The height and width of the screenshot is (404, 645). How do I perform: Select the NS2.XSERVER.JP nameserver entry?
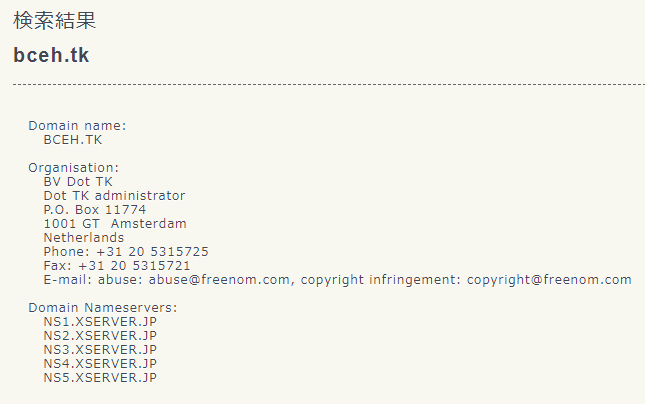pyautogui.click(x=100, y=336)
